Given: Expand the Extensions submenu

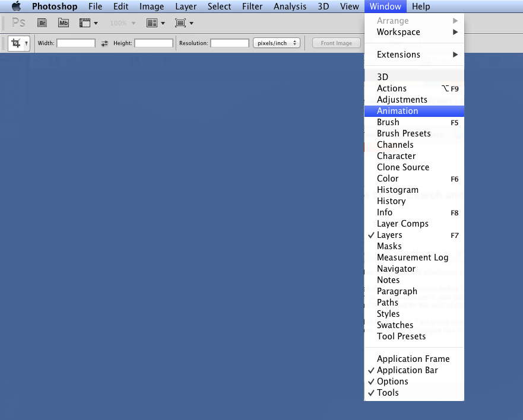Looking at the screenshot, I should 414,55.
